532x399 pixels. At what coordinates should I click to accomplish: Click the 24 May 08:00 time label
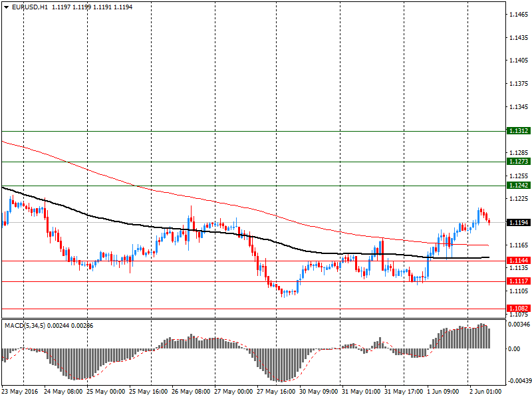coord(63,392)
